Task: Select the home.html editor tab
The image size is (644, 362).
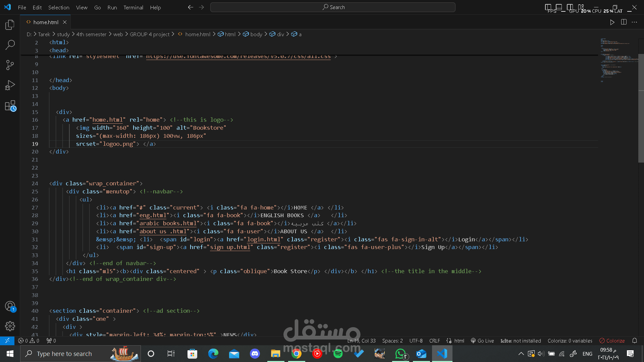Action: (46, 22)
